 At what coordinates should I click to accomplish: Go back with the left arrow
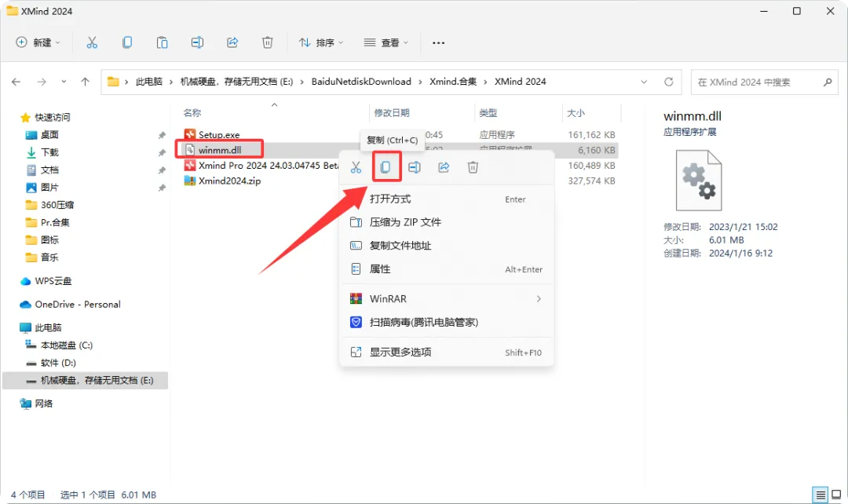pyautogui.click(x=16, y=82)
